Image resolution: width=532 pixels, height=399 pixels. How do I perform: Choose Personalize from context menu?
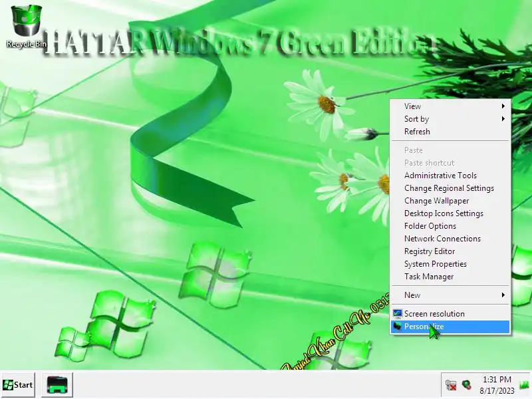(x=451, y=327)
